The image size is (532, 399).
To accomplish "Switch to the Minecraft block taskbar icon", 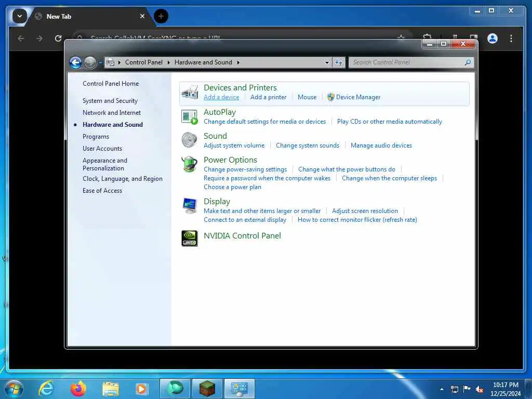I will pyautogui.click(x=207, y=389).
